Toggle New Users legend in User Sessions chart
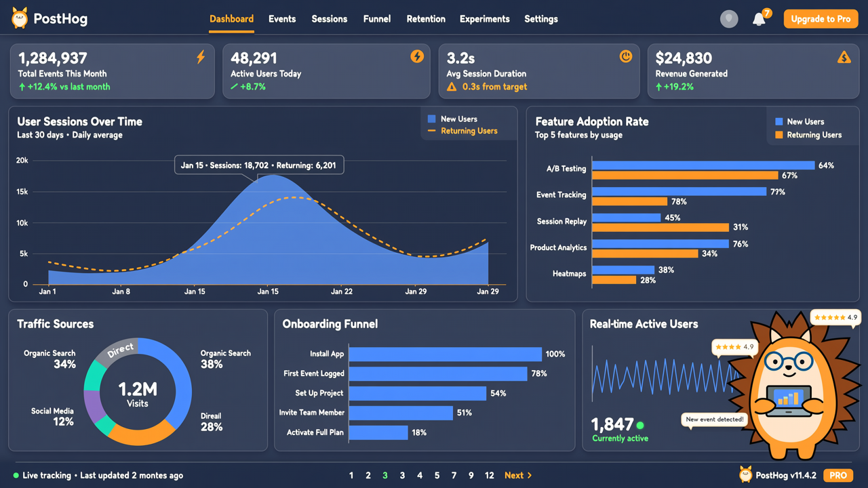Screen dimensions: 868x488 click(x=452, y=119)
